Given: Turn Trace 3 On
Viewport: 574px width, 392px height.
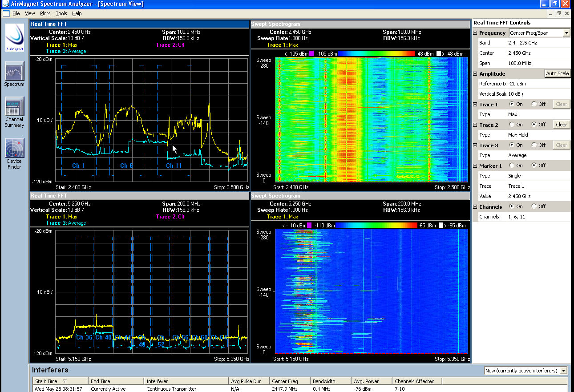Looking at the screenshot, I should [x=512, y=145].
